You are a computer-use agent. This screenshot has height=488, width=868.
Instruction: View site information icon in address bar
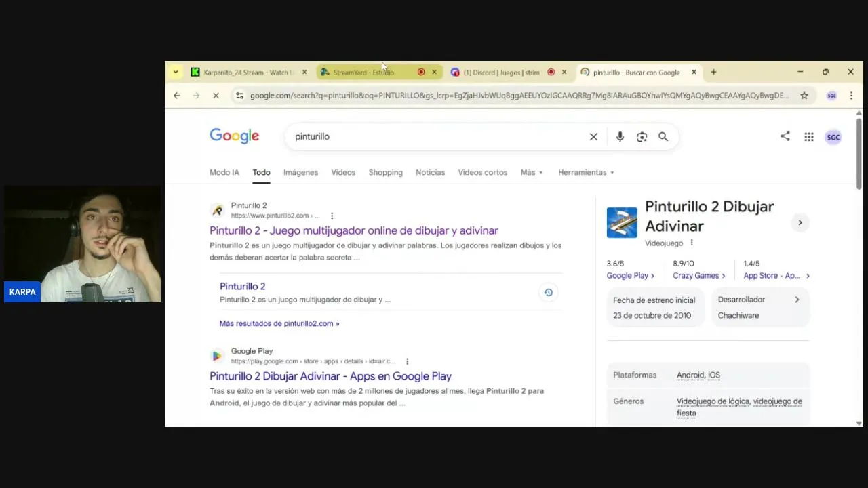239,96
